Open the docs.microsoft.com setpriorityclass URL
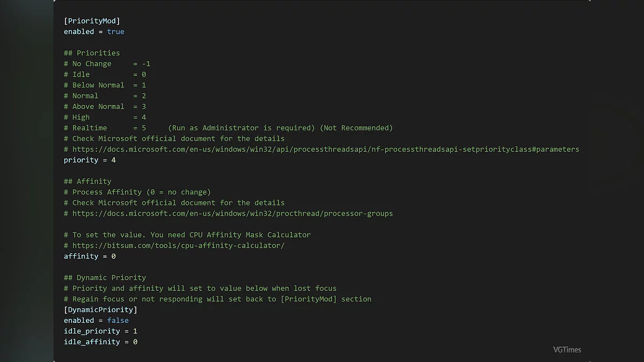The image size is (644, 362). tap(326, 149)
